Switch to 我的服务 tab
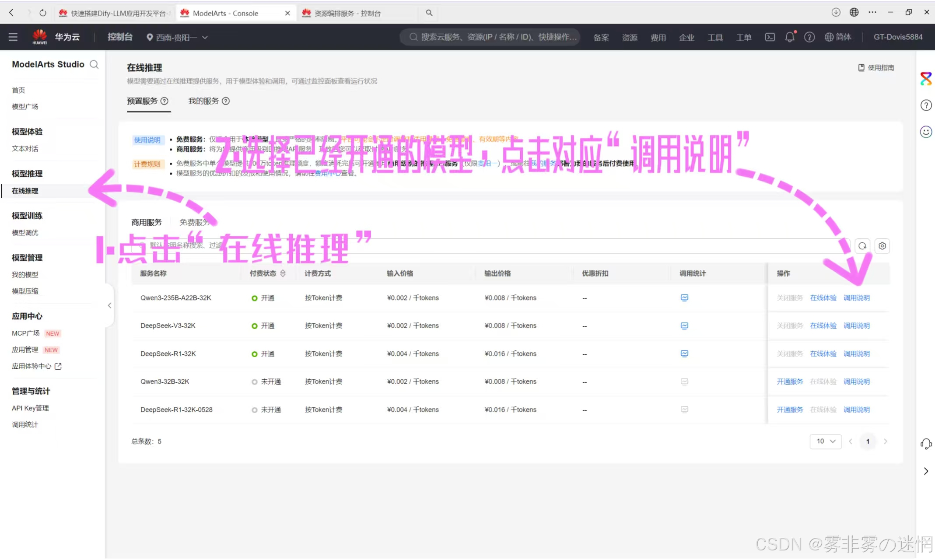Screen dimensions: 935x560 [203, 101]
